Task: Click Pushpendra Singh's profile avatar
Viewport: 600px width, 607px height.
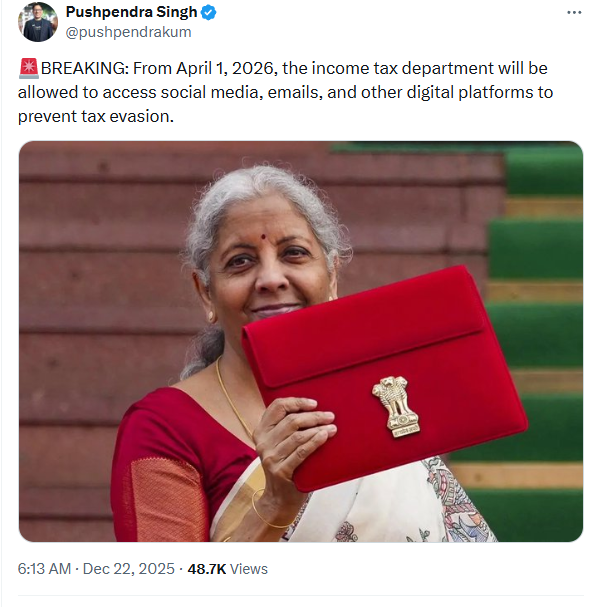Action: tap(38, 21)
